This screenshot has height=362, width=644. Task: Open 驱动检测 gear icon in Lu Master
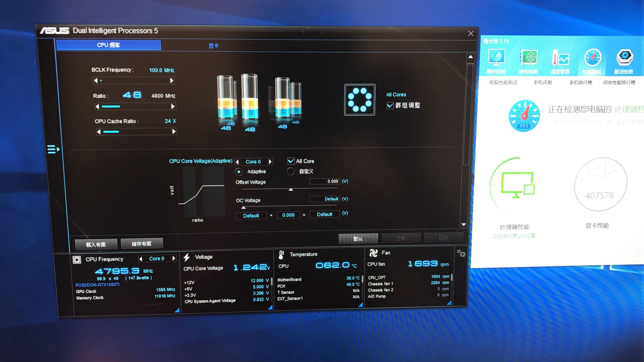click(x=625, y=58)
